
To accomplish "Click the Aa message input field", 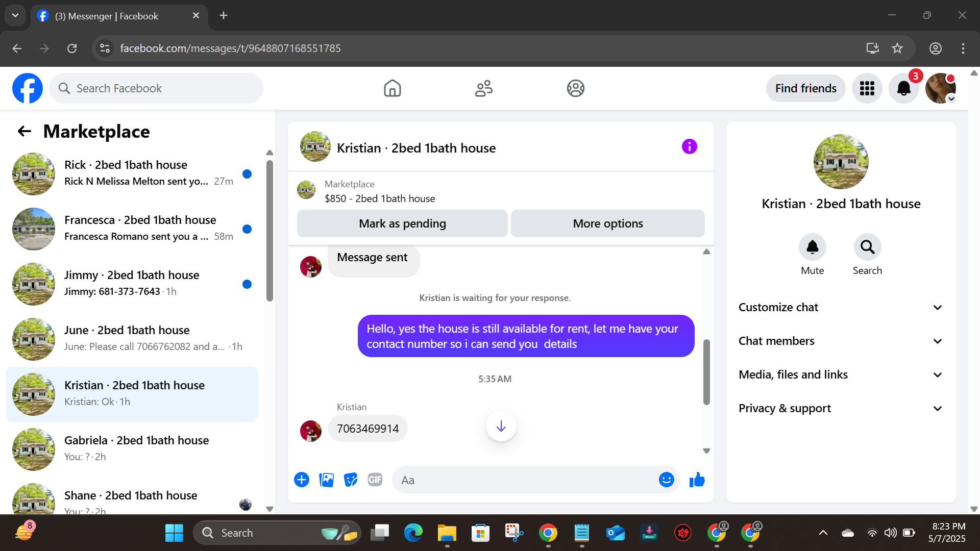I will click(x=526, y=480).
